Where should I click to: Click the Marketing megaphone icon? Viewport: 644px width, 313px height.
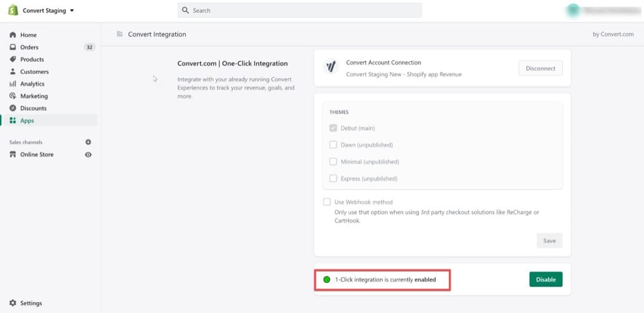click(13, 96)
